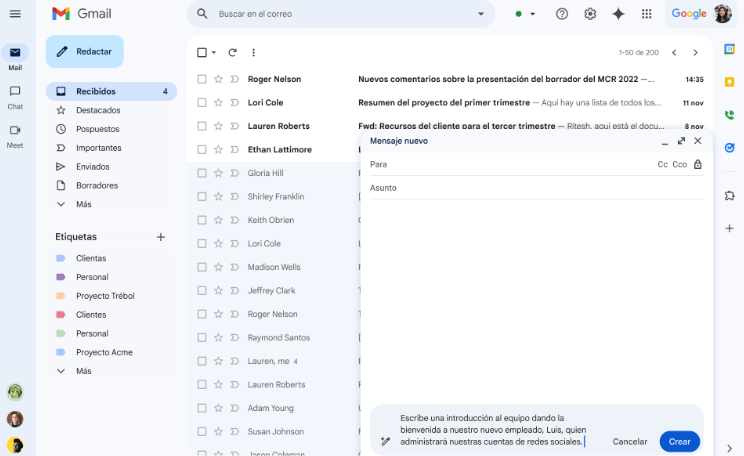Show search options dropdown
The width and height of the screenshot is (744, 456).
click(481, 14)
